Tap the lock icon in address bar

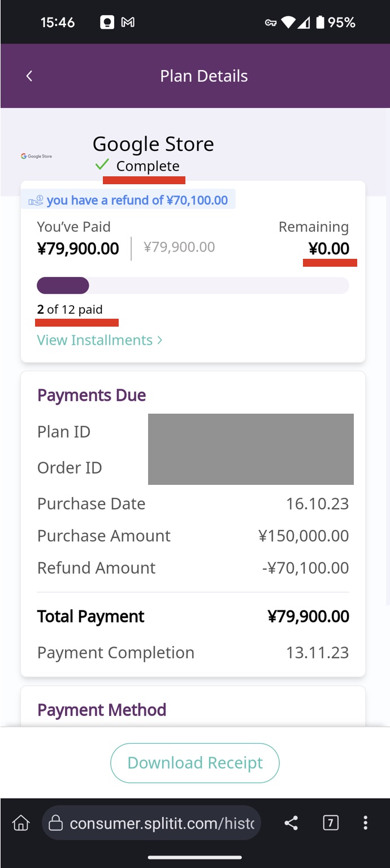(x=55, y=823)
